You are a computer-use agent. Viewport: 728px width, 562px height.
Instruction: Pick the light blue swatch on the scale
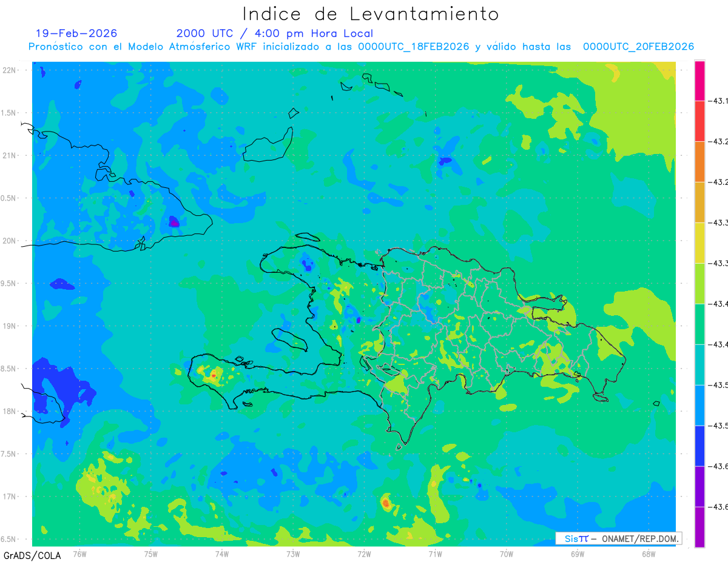pos(699,406)
